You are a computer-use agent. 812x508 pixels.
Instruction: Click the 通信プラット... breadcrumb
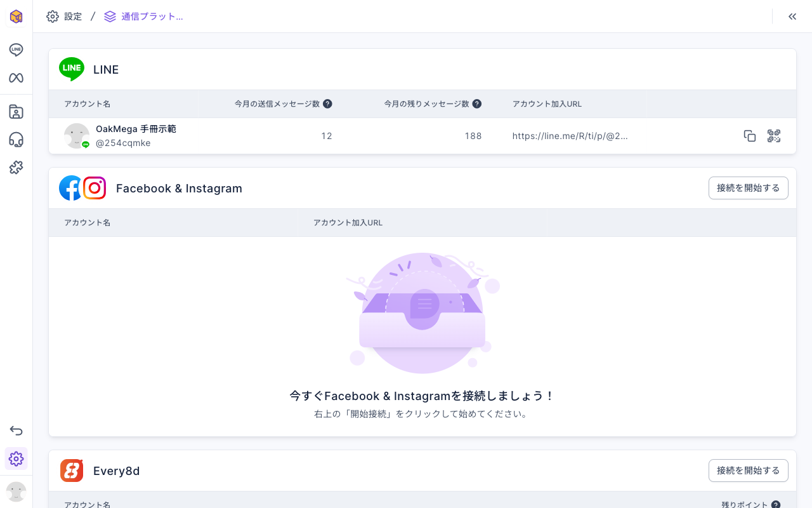[143, 17]
